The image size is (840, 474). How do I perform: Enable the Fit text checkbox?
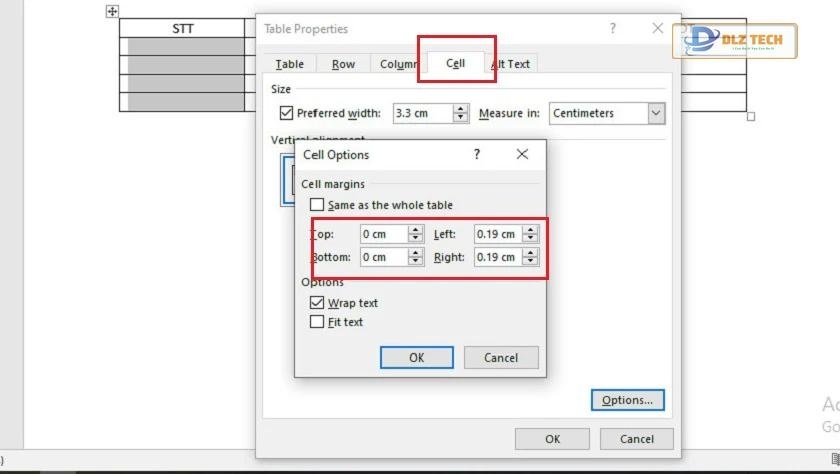coord(317,322)
